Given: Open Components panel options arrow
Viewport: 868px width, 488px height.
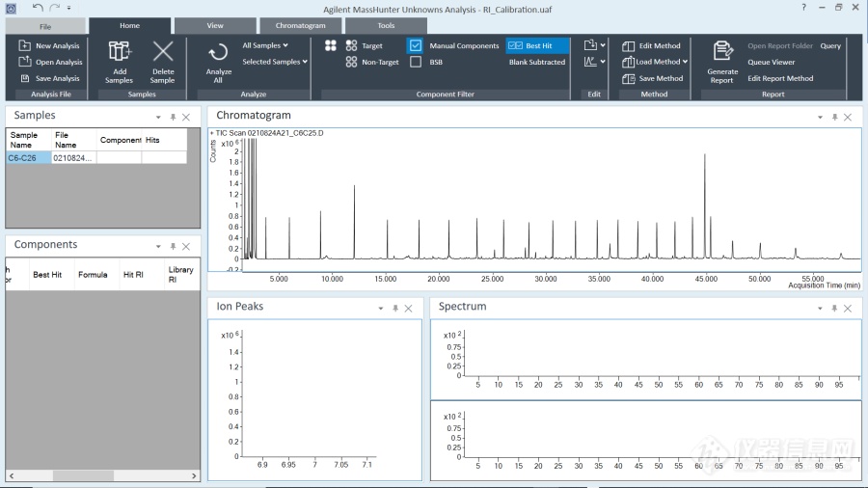Looking at the screenshot, I should (158, 247).
